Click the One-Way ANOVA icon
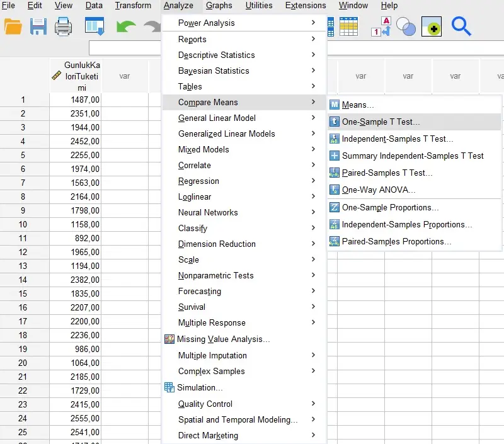The width and height of the screenshot is (504, 444). [x=335, y=190]
